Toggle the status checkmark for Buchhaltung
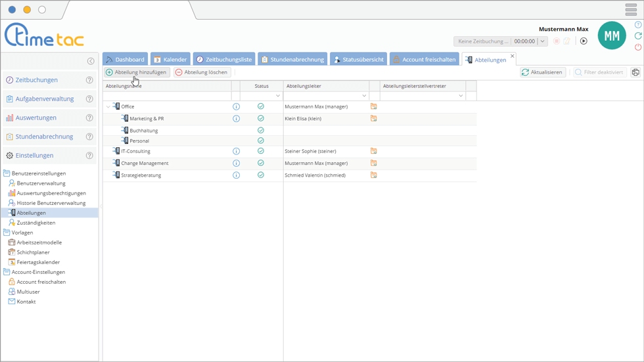This screenshot has height=362, width=644. coord(261,130)
